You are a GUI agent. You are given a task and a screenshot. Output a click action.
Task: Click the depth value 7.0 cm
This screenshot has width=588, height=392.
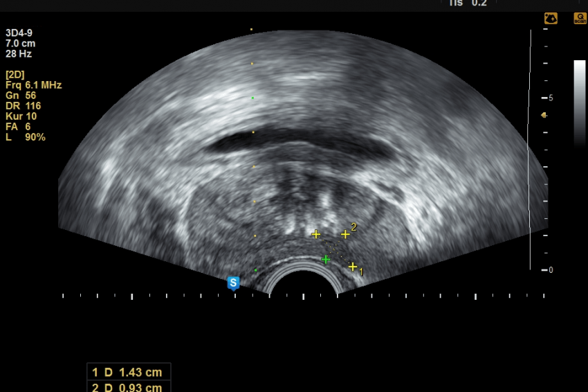tap(20, 44)
